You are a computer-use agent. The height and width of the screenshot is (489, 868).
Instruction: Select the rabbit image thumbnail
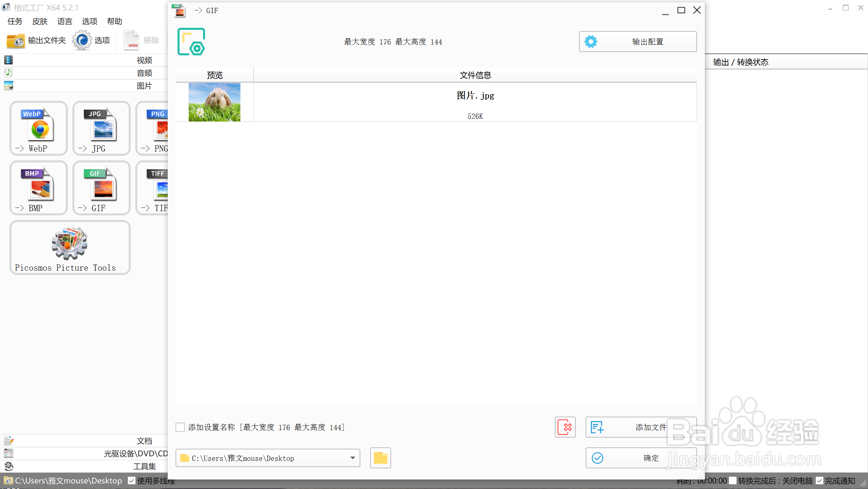point(214,102)
